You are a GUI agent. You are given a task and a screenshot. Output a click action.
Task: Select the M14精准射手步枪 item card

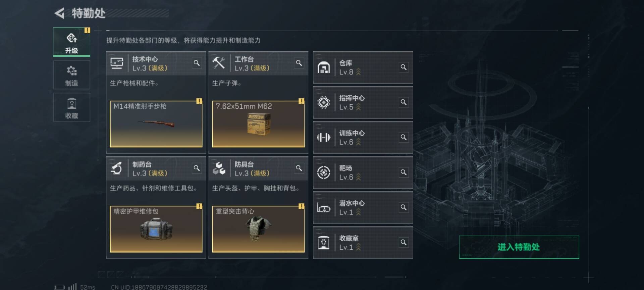pyautogui.click(x=156, y=124)
